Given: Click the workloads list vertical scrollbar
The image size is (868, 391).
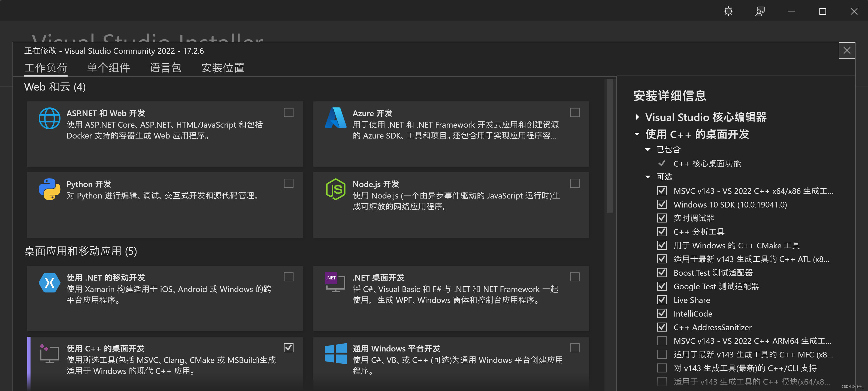Looking at the screenshot, I should point(610,146).
